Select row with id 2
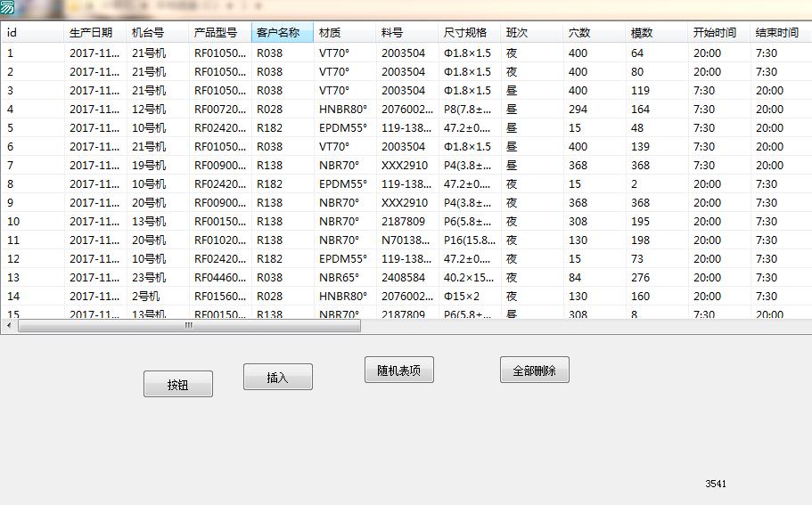The image size is (812, 505). click(406, 71)
